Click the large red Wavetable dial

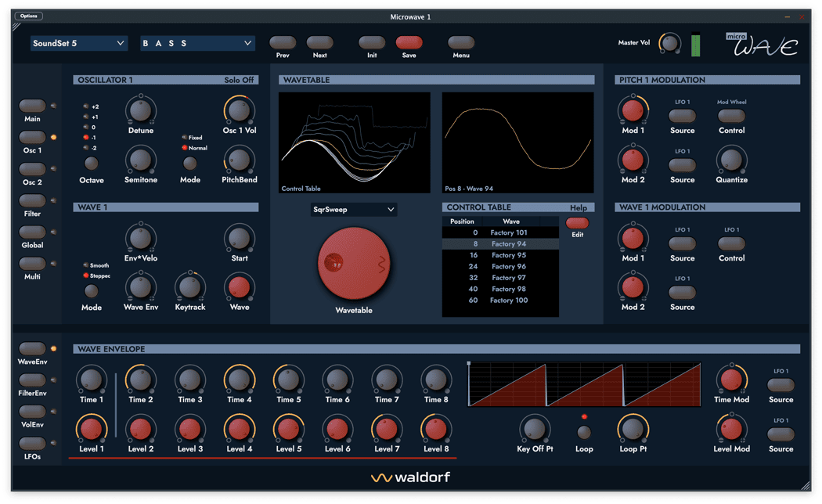point(355,265)
